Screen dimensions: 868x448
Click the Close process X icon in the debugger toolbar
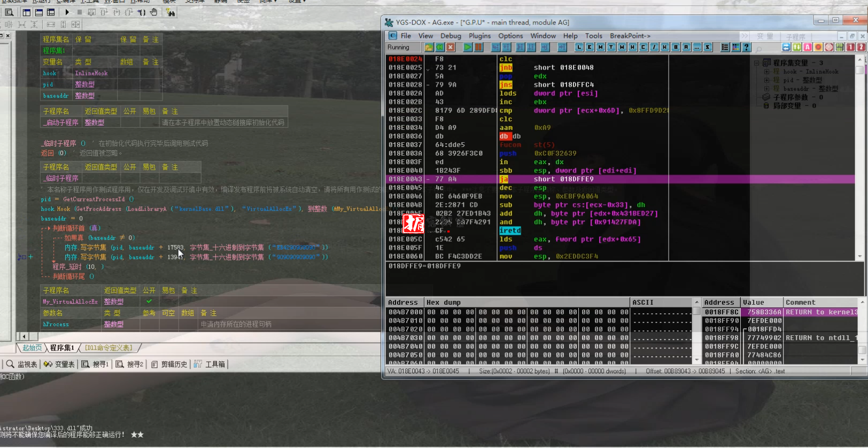click(x=451, y=47)
